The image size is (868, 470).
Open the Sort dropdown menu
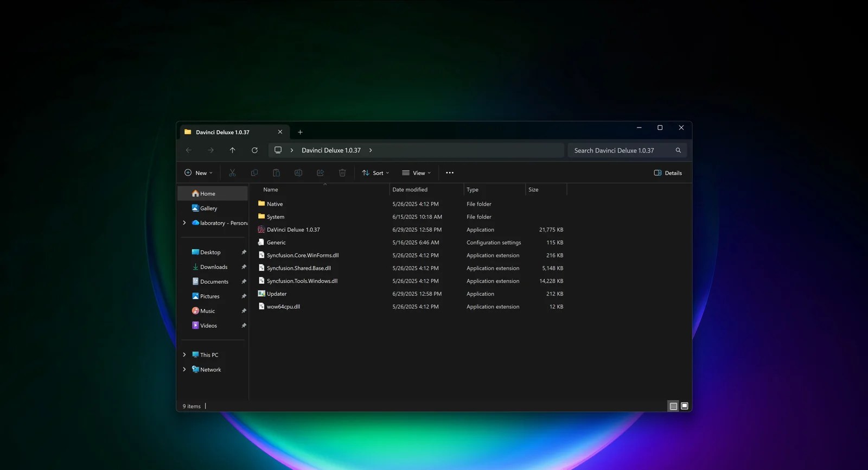point(375,173)
